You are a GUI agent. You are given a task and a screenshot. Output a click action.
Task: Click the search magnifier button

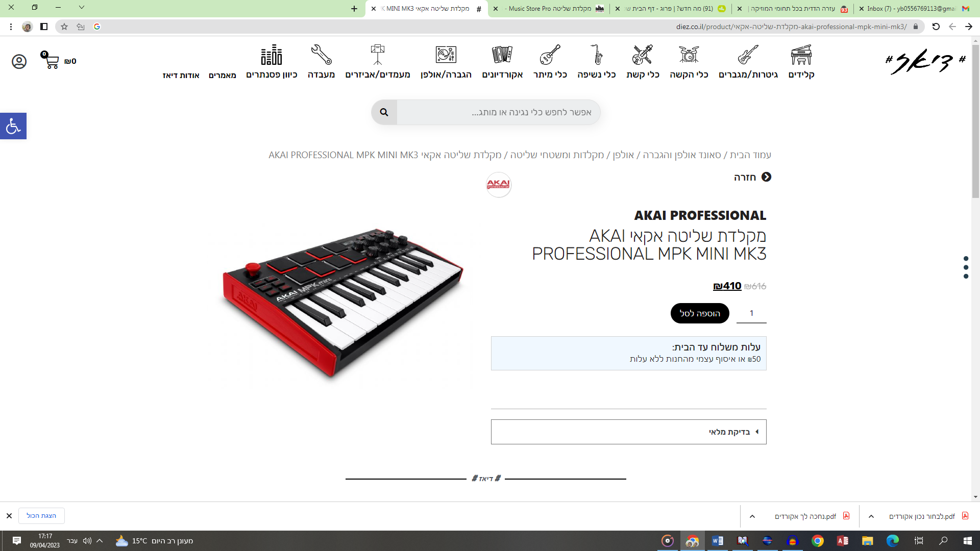[384, 112]
